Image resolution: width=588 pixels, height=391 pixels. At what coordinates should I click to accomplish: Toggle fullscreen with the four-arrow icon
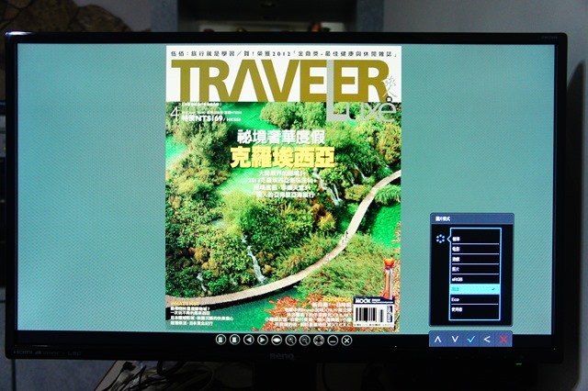(319, 341)
